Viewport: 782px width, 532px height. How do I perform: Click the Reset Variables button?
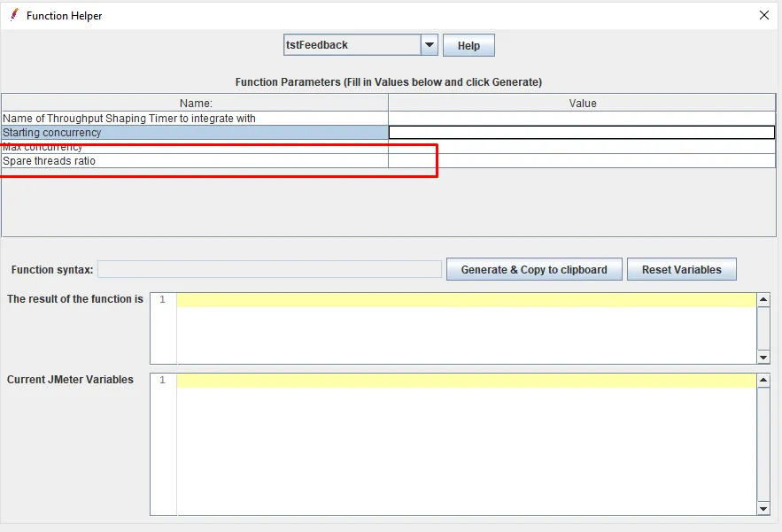point(681,269)
